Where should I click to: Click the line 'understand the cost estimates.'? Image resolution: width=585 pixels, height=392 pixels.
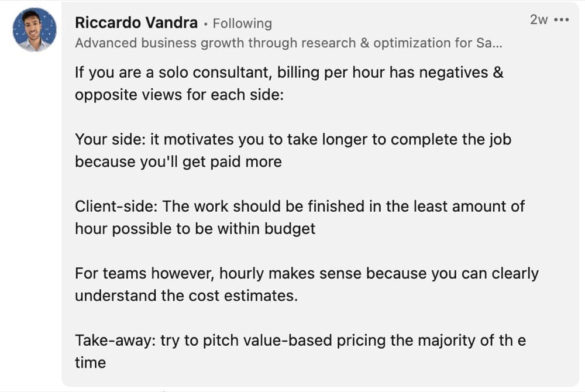187,296
